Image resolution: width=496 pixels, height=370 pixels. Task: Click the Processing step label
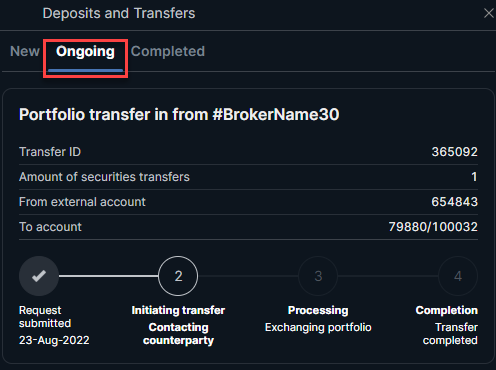tap(318, 310)
